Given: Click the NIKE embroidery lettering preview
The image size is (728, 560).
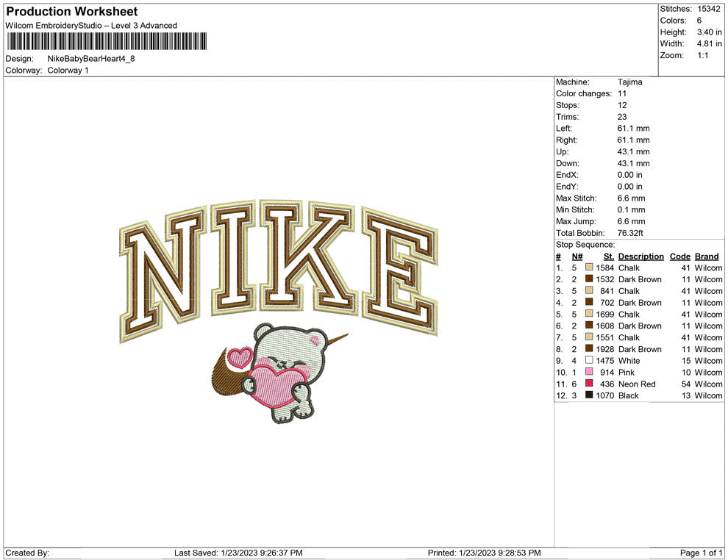Looking at the screenshot, I should coord(279,270).
